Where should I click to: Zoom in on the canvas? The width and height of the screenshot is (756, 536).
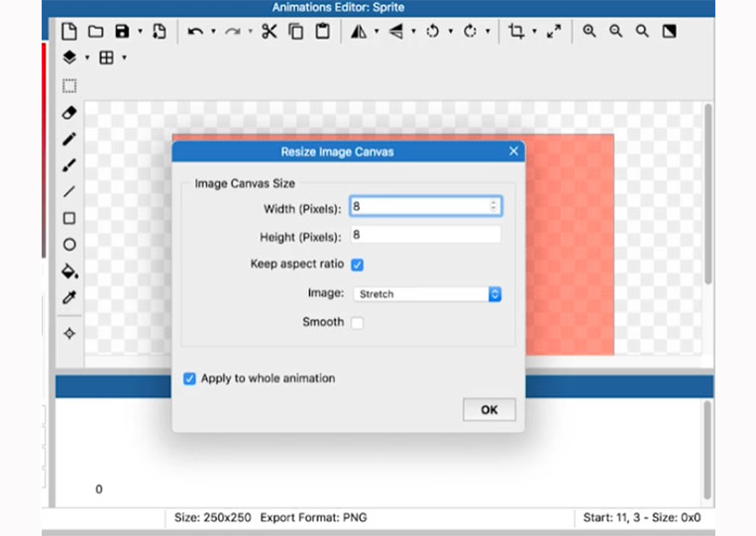[x=589, y=32]
